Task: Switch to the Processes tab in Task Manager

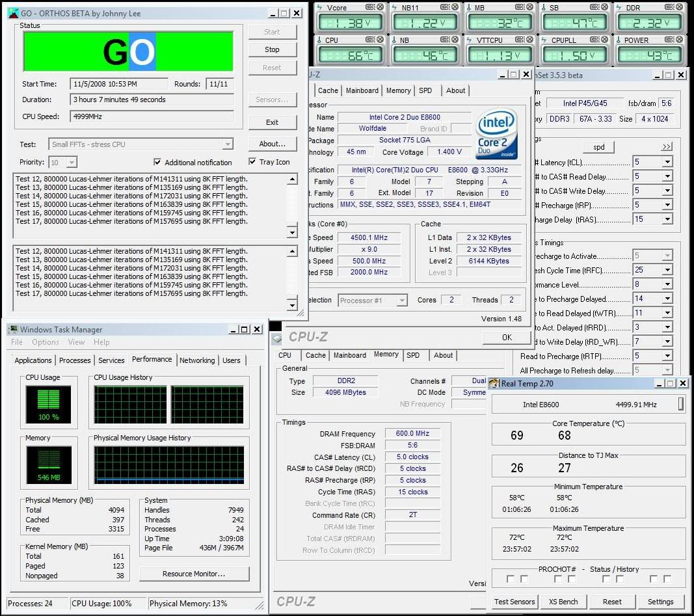Action: 75,360
